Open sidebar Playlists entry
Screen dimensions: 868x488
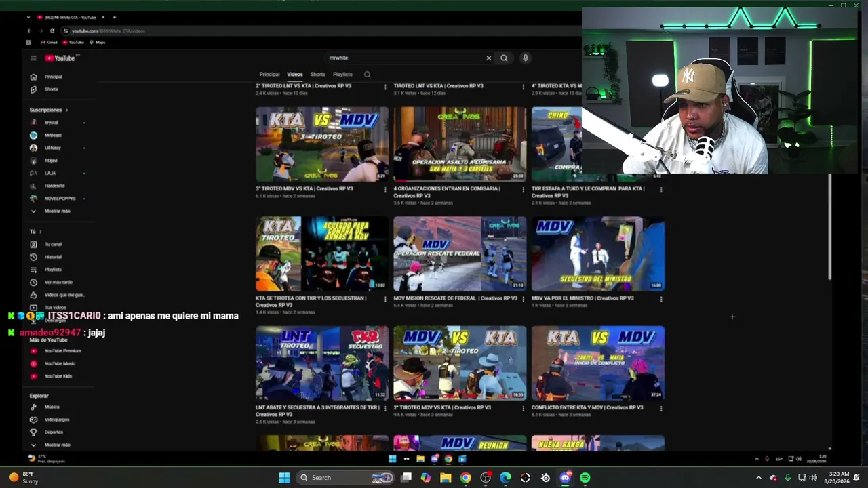(x=53, y=270)
